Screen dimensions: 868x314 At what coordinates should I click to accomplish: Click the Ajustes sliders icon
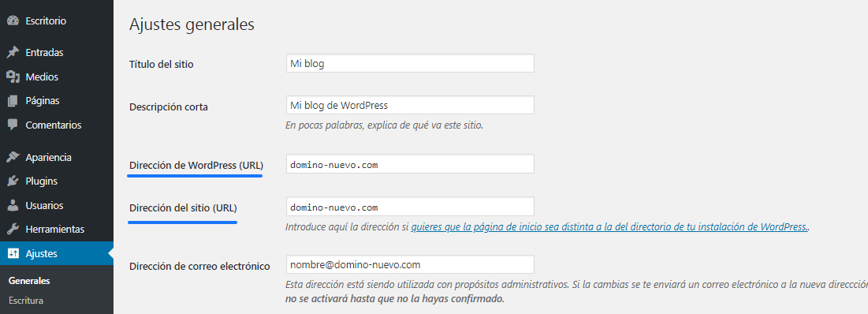click(13, 253)
